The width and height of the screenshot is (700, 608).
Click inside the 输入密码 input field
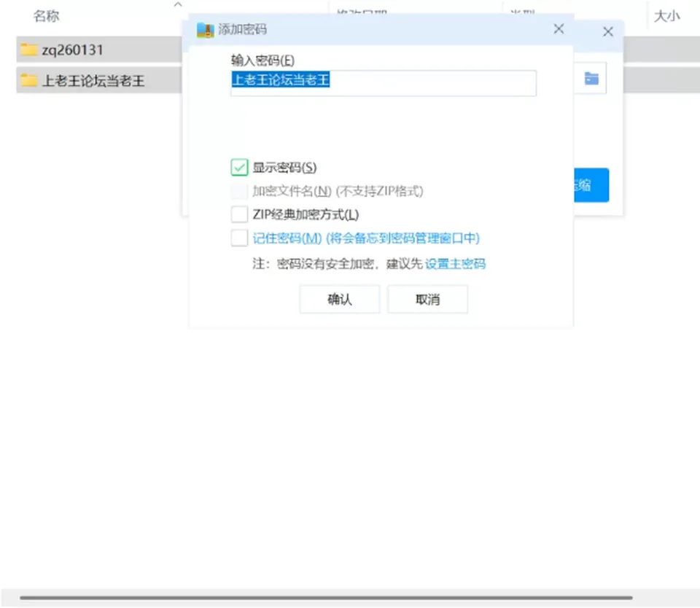coord(384,83)
